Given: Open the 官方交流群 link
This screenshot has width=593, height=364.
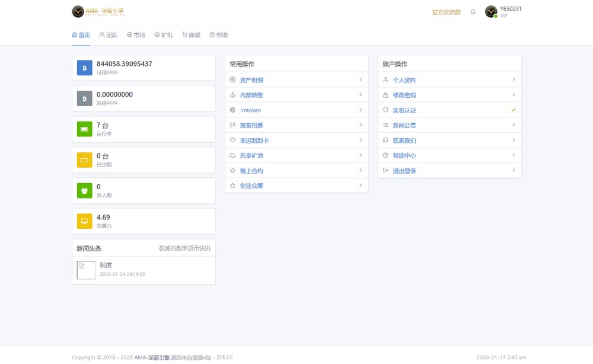Looking at the screenshot, I should point(446,12).
